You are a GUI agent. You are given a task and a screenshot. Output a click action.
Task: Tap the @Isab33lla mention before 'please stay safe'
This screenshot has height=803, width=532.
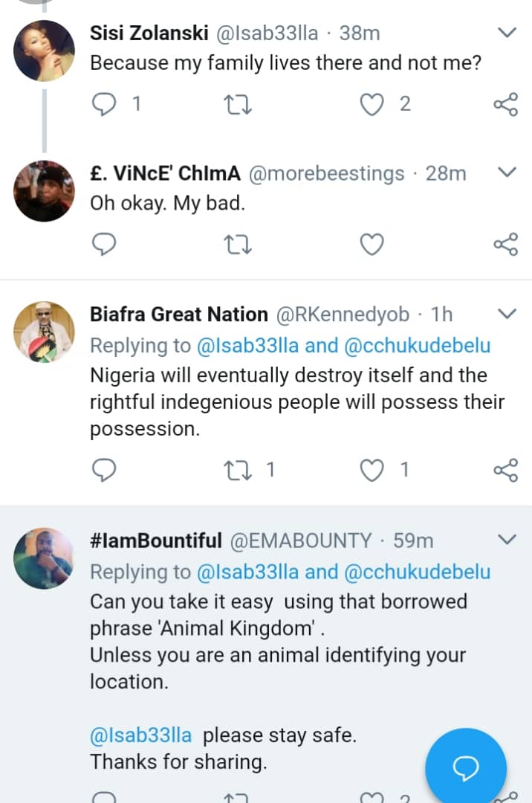(x=140, y=735)
